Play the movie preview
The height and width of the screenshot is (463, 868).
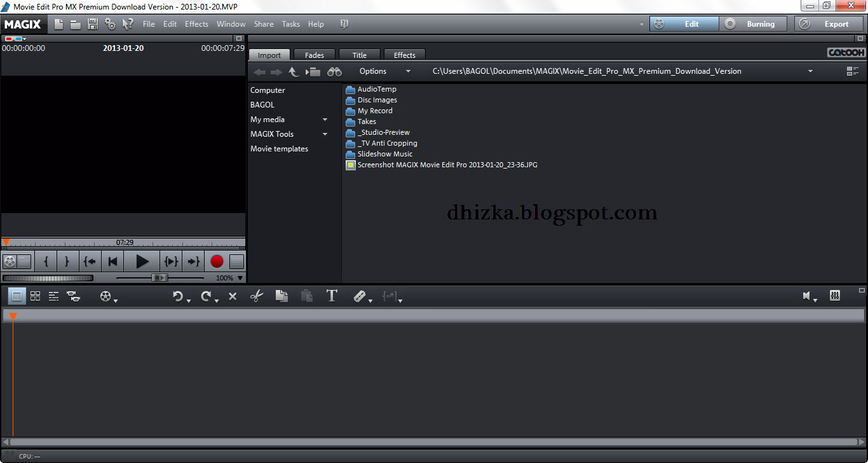point(142,261)
